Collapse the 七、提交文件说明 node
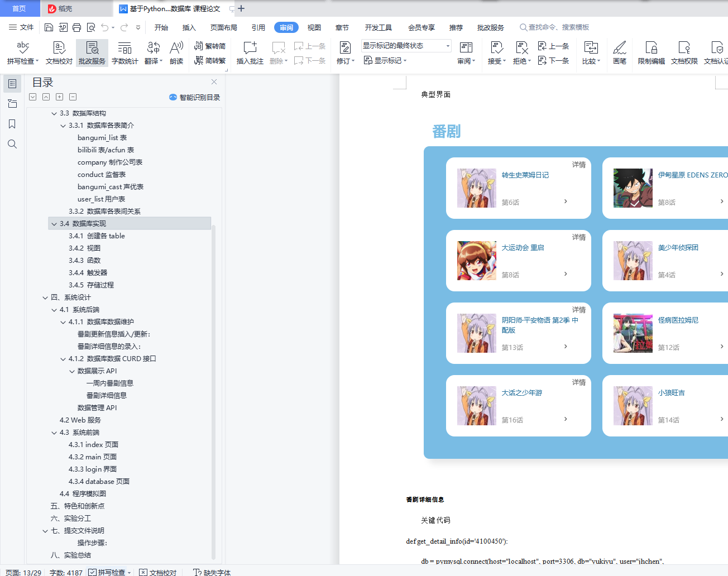Image resolution: width=728 pixels, height=576 pixels. pyautogui.click(x=45, y=531)
